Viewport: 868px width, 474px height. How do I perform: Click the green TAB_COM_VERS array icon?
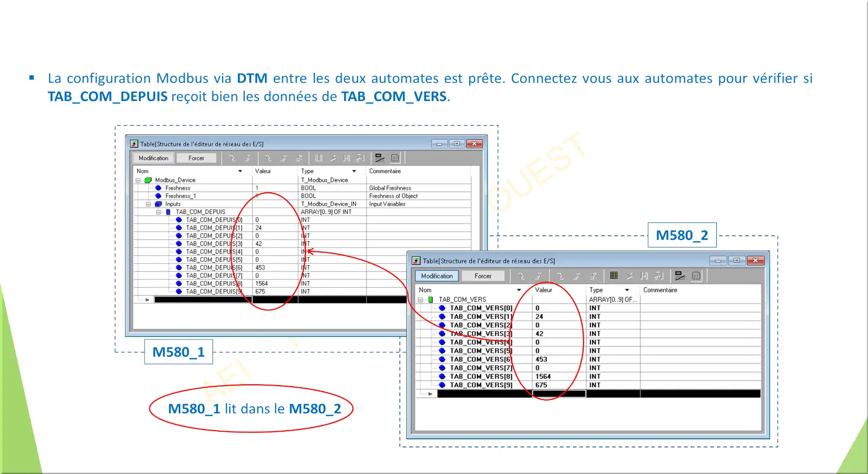pos(430,300)
